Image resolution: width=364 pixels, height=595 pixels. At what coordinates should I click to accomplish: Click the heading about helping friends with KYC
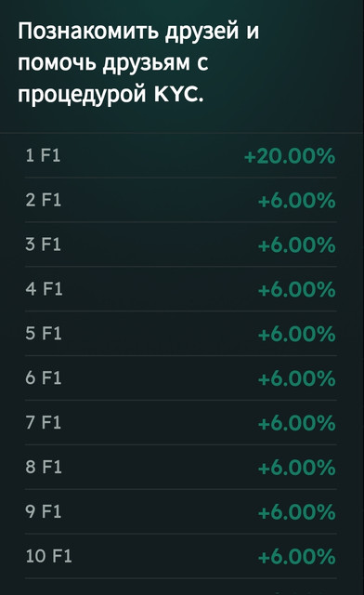pos(138,62)
